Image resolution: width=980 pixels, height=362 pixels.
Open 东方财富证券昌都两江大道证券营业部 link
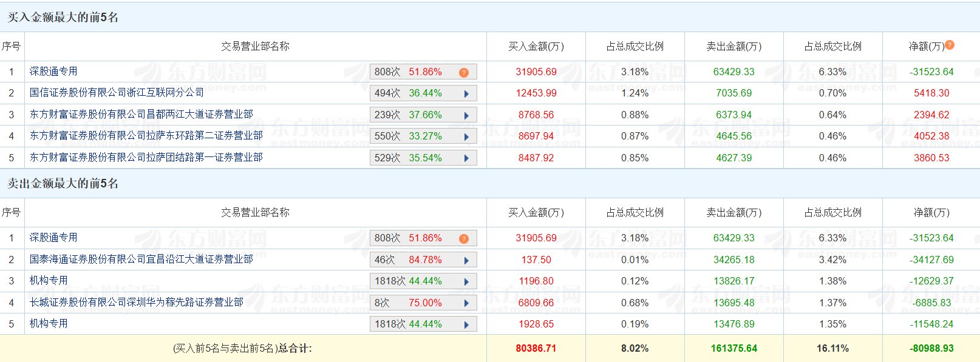[141, 115]
